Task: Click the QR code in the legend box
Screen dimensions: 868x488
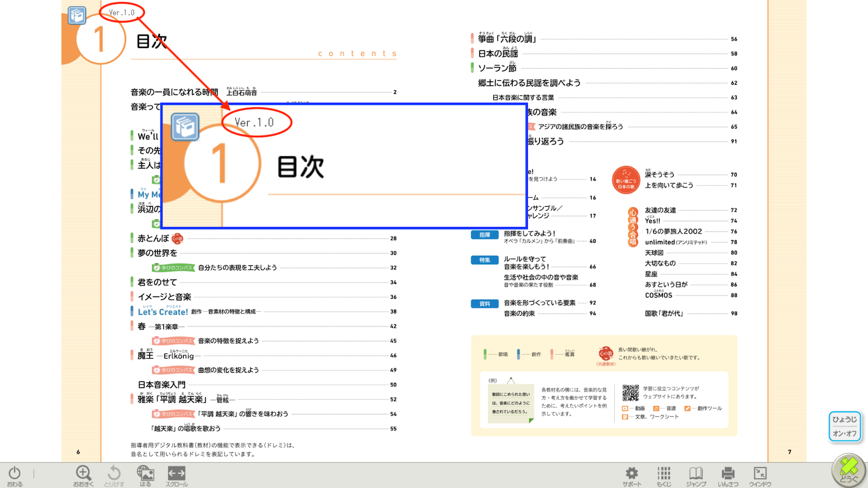Action: click(630, 393)
